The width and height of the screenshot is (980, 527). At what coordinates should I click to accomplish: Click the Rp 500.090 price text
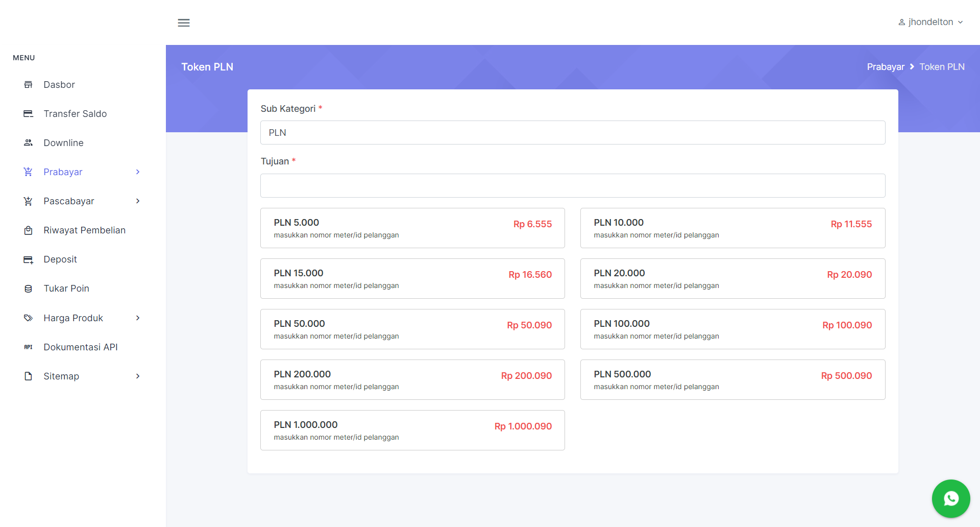coord(846,376)
